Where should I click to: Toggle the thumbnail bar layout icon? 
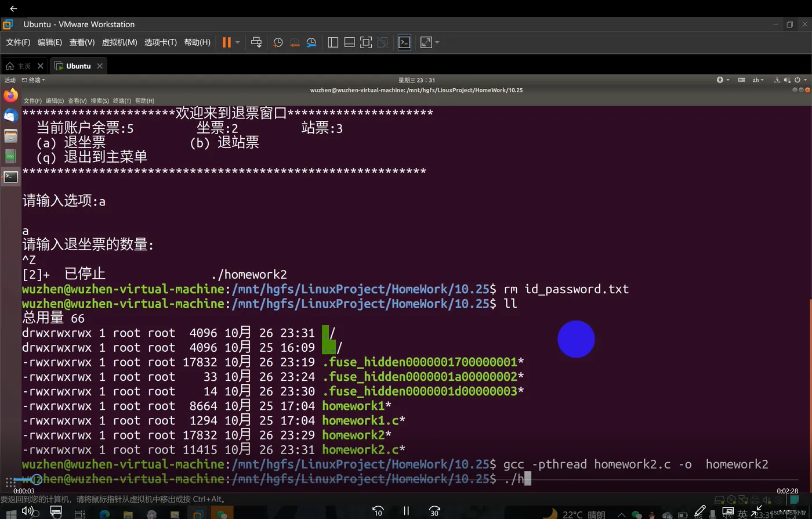pos(349,42)
